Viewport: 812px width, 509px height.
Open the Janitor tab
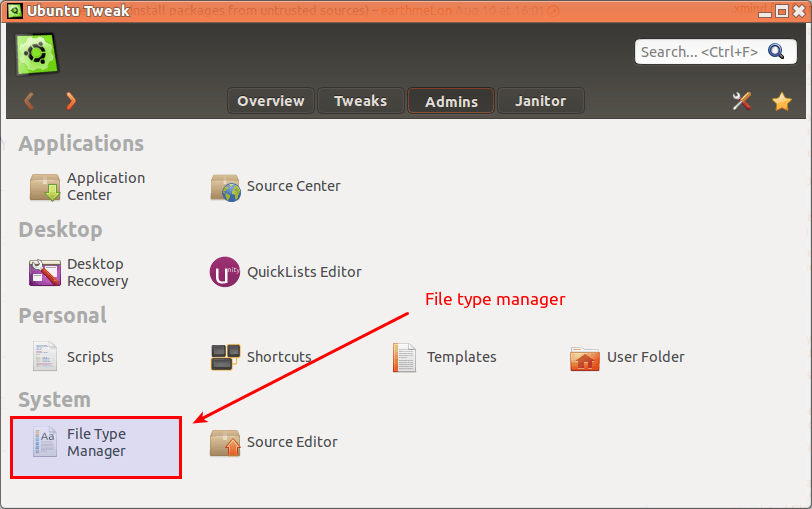540,101
